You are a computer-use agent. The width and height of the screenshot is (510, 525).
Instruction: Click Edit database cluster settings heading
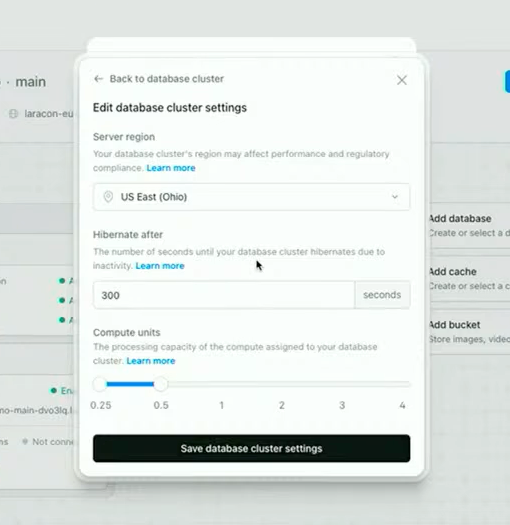[170, 108]
